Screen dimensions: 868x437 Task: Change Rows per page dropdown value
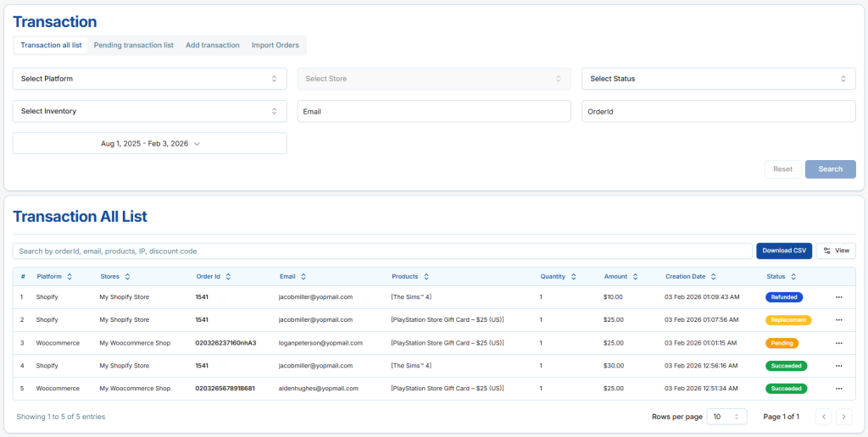point(727,417)
